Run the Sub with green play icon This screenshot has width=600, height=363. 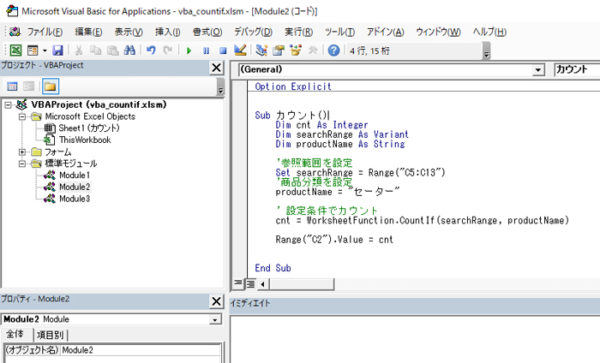[x=188, y=50]
